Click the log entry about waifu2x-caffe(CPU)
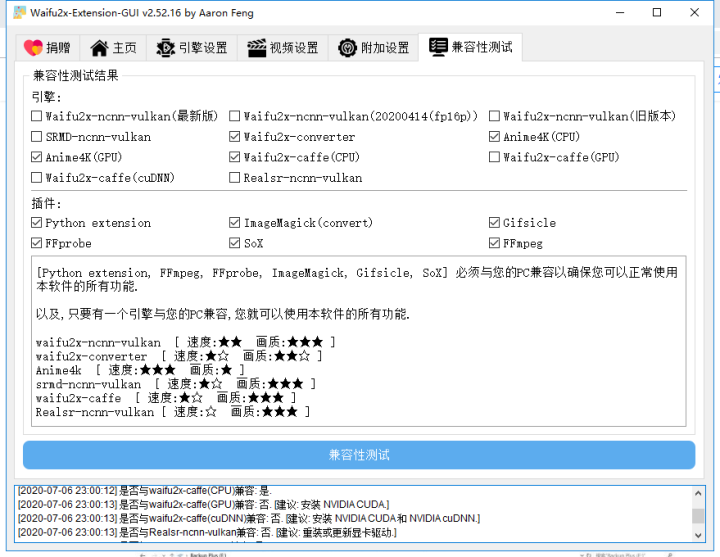The width and height of the screenshot is (720, 557). point(145,490)
